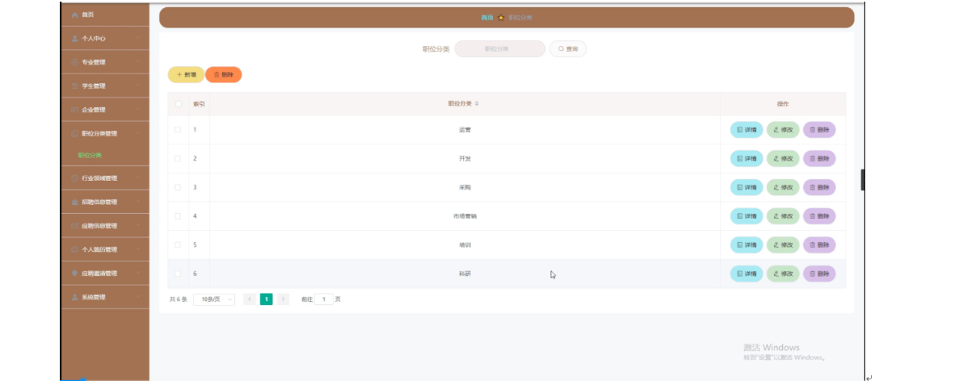This screenshot has height=385, width=980.
Task: Select the checkbox for row 市场营销
Action: [178, 216]
